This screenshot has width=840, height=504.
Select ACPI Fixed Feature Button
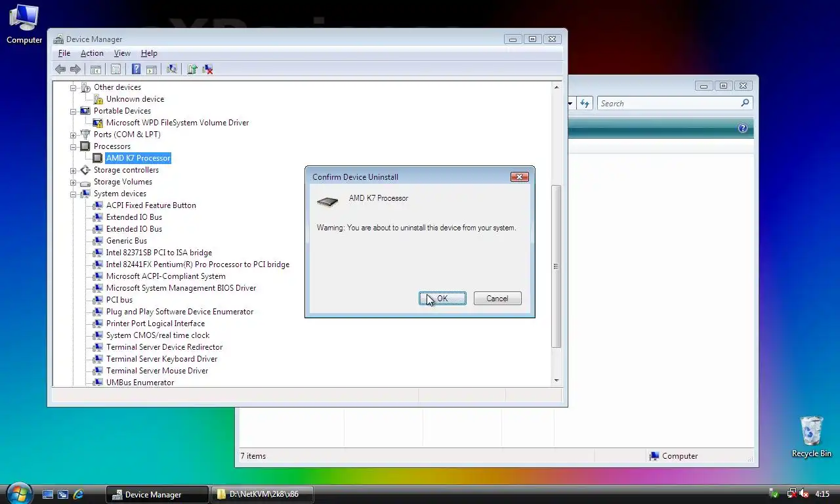click(x=151, y=205)
